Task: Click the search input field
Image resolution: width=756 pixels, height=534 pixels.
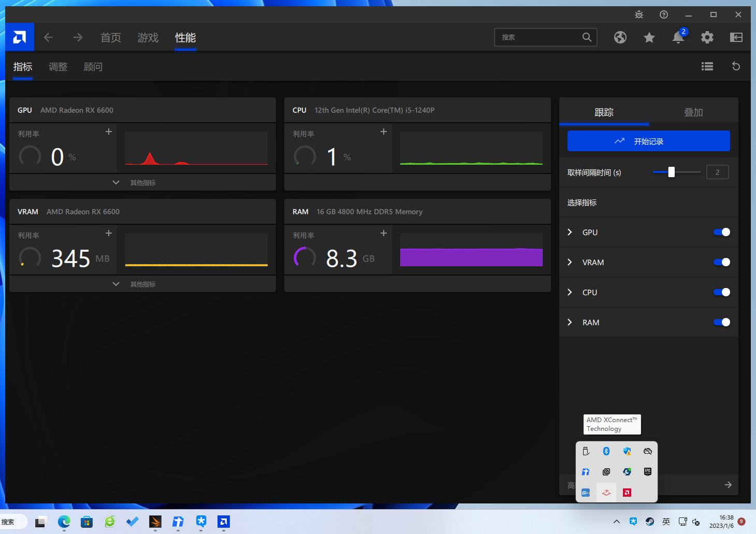Action: point(539,37)
